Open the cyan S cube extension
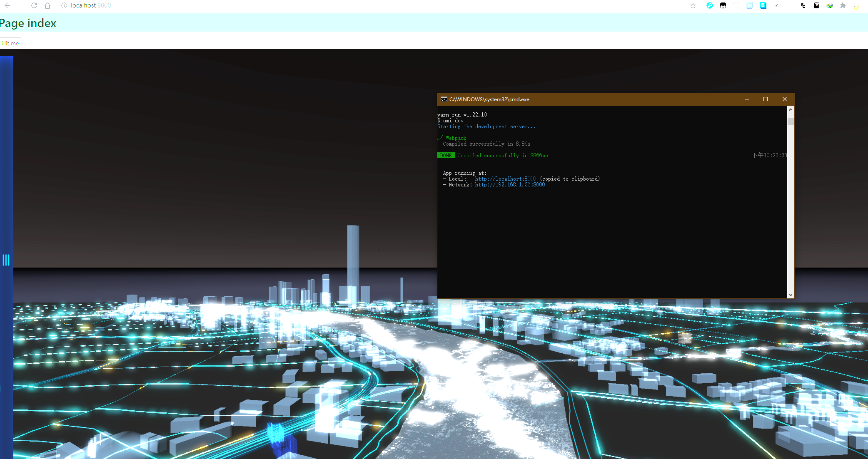Viewport: 868px width, 459px height. pyautogui.click(x=763, y=5)
